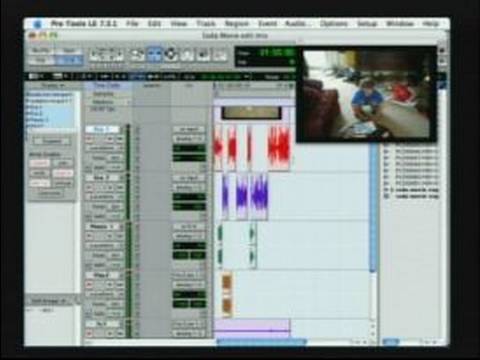
Task: Open Vox 1 output path selector
Action: tap(189, 139)
